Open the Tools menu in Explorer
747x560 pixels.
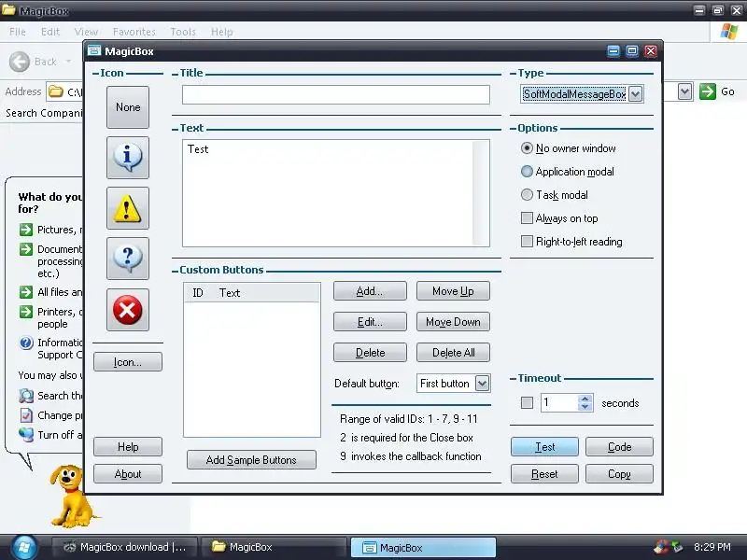183,32
